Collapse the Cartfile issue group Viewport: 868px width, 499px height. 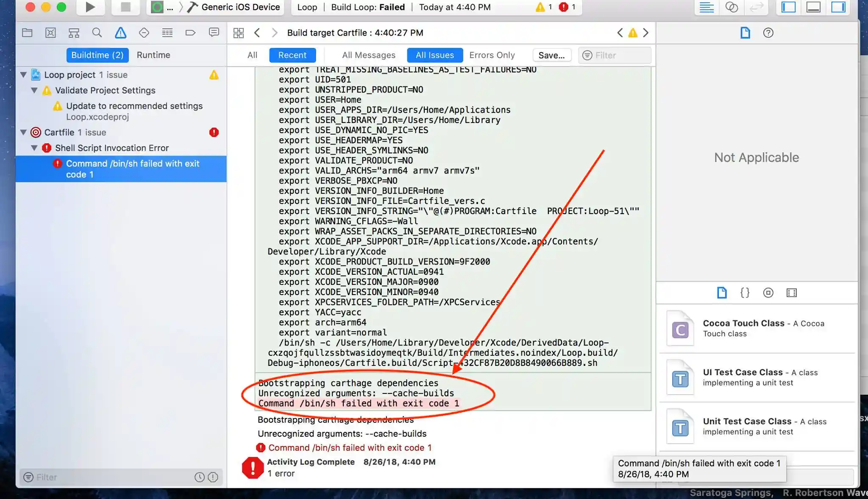pyautogui.click(x=24, y=132)
